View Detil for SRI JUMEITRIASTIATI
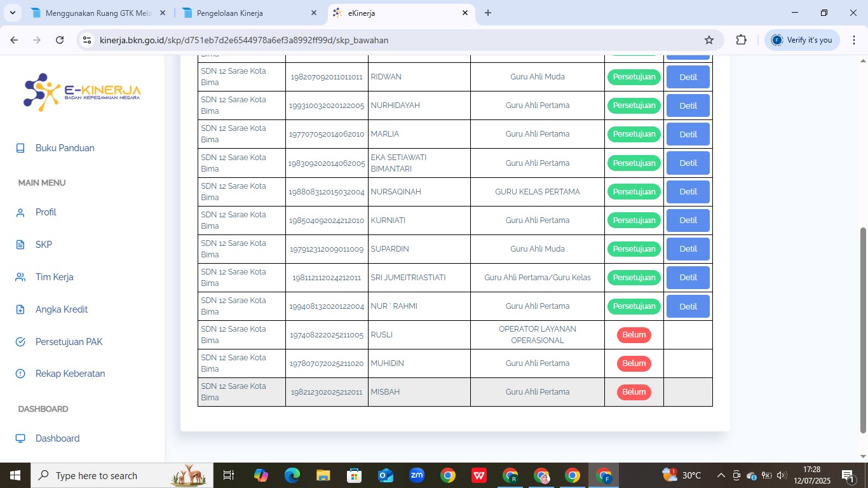This screenshot has height=488, width=868. [688, 277]
